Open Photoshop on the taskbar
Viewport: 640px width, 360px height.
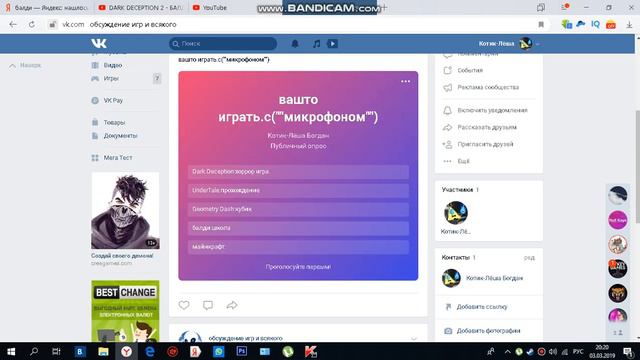point(242,351)
